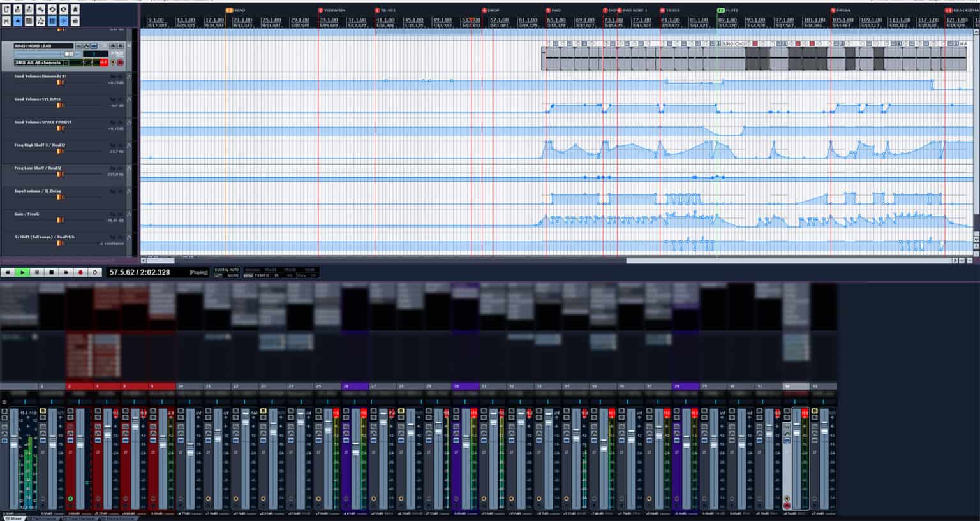Select the Undo icon in the top toolbar
980x521 pixels.
point(52,9)
